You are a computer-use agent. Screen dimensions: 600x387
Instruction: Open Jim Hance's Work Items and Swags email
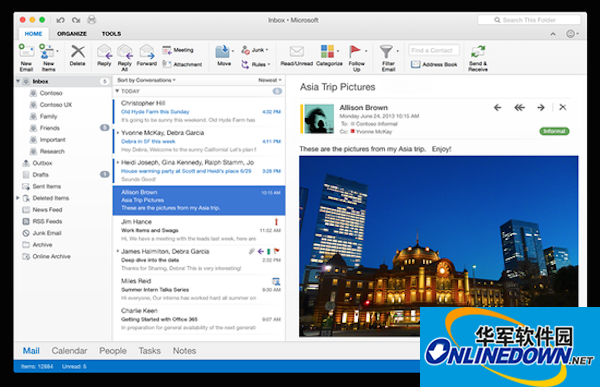click(x=199, y=230)
